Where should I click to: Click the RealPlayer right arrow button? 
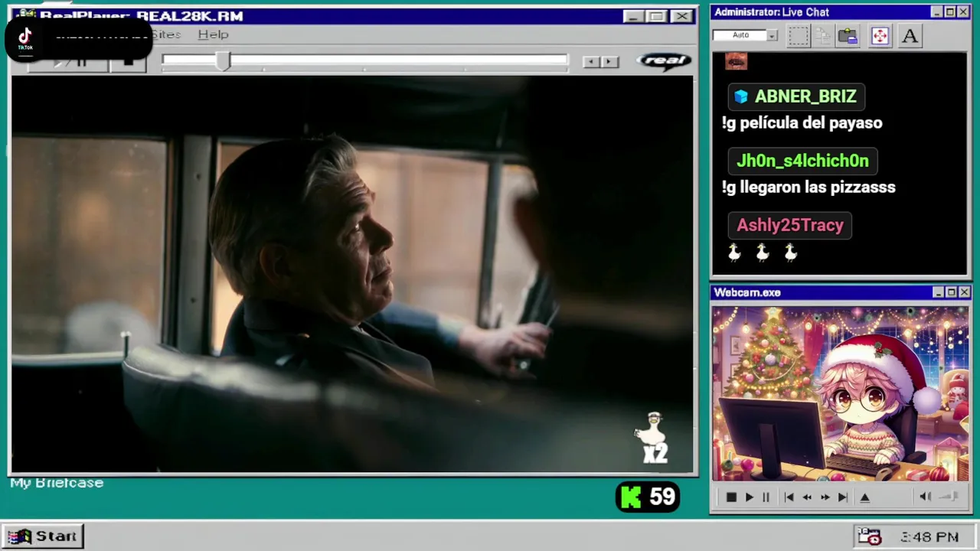click(609, 62)
